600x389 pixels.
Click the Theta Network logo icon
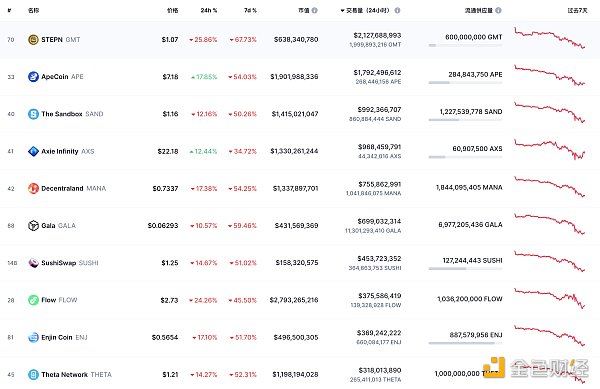33,374
